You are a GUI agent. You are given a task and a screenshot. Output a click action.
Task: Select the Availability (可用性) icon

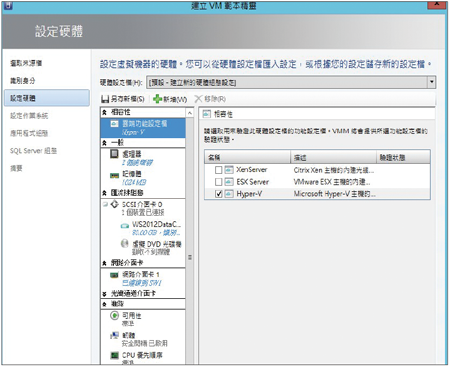114,315
